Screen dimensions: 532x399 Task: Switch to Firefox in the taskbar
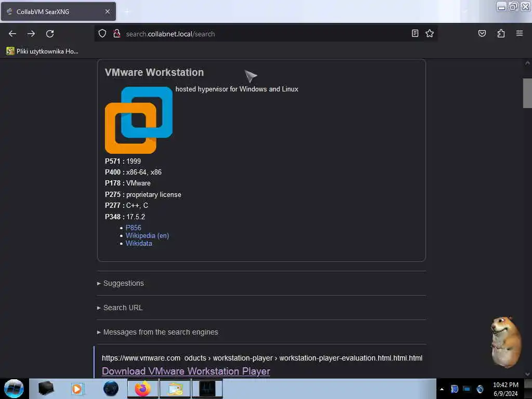(143, 389)
